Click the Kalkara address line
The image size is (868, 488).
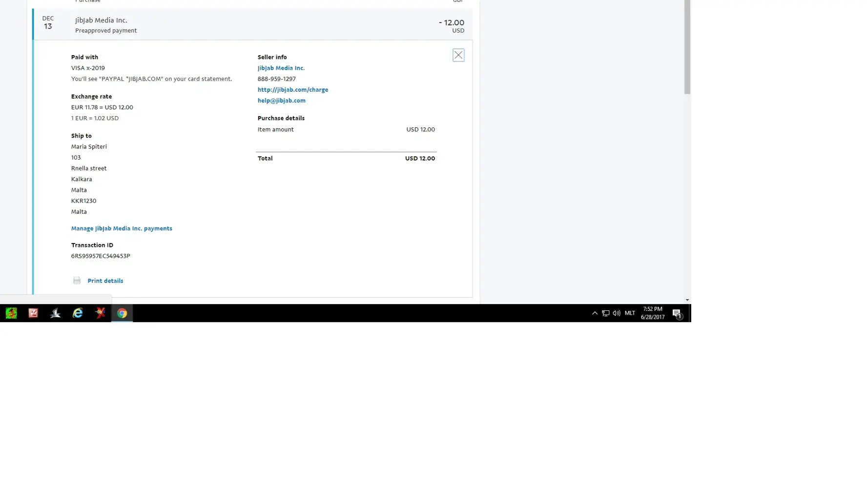[x=82, y=179]
